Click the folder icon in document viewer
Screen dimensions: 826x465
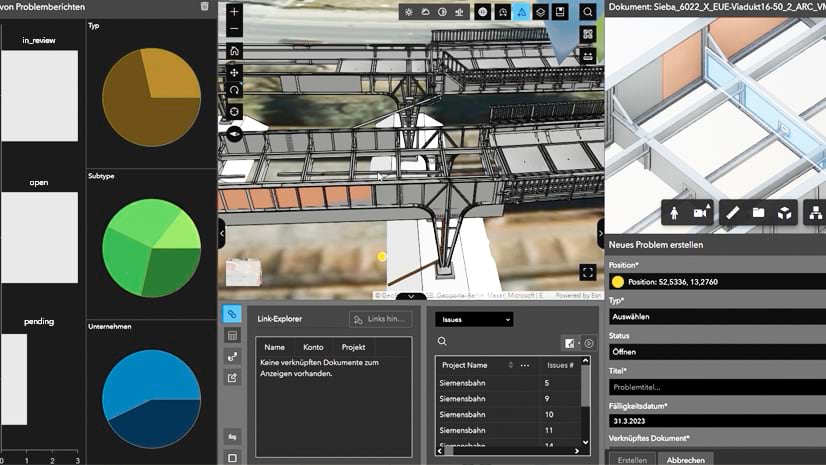tap(759, 213)
